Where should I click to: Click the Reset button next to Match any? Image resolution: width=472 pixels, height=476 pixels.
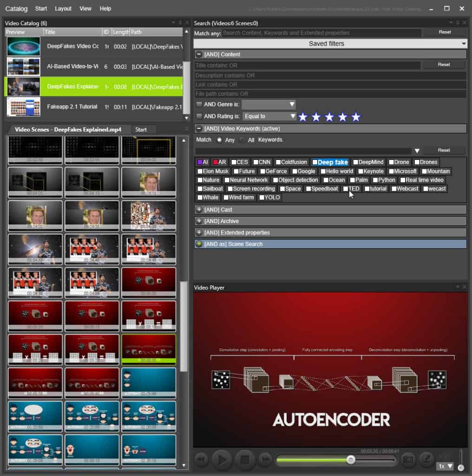444,32
